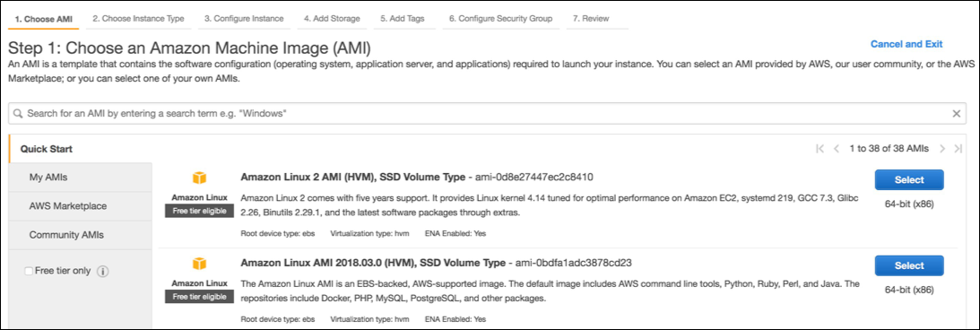Go to next page of AMIs
980x330 pixels.
[x=942, y=149]
